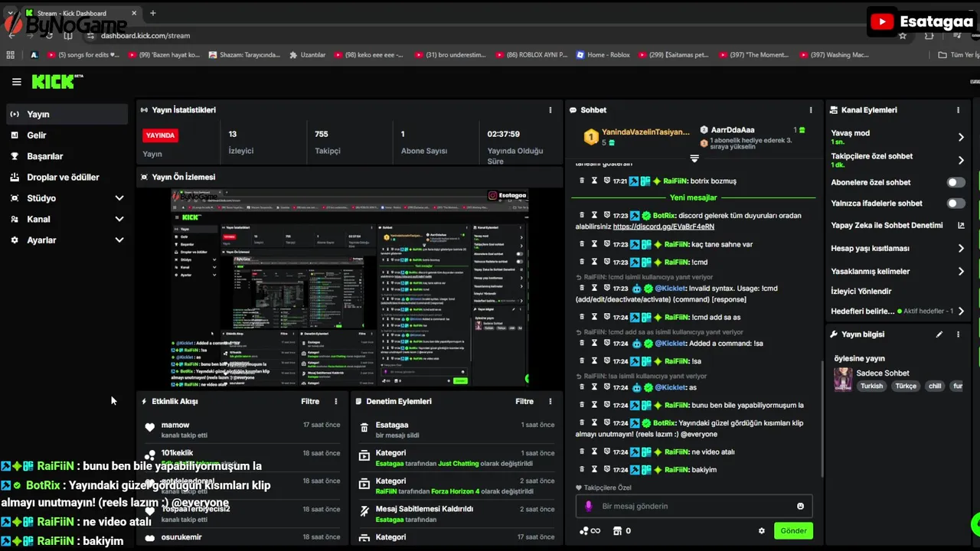Select Droplar ve ödüller in the sidebar

67,178
